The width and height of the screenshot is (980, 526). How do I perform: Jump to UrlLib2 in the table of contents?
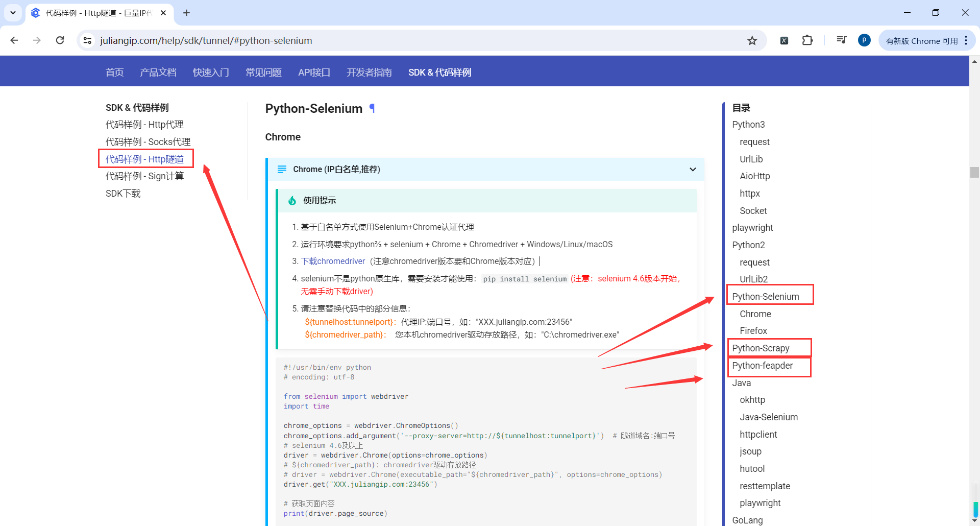coord(754,279)
